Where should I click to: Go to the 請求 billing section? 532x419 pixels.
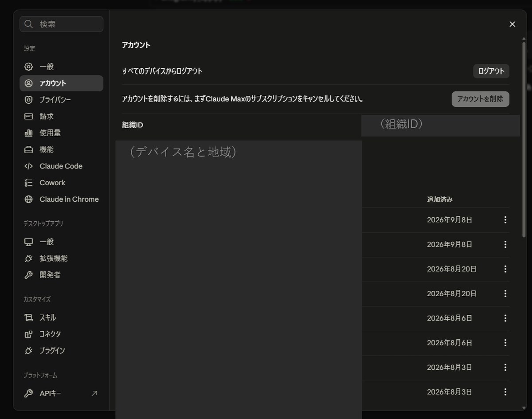(61, 116)
